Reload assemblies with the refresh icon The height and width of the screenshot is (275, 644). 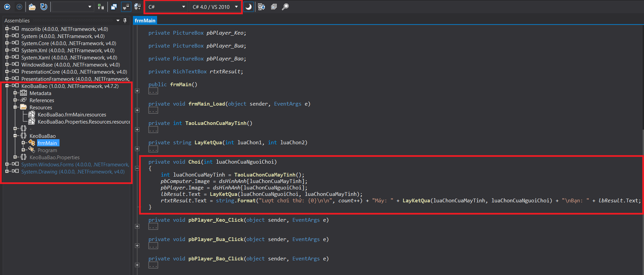(44, 7)
